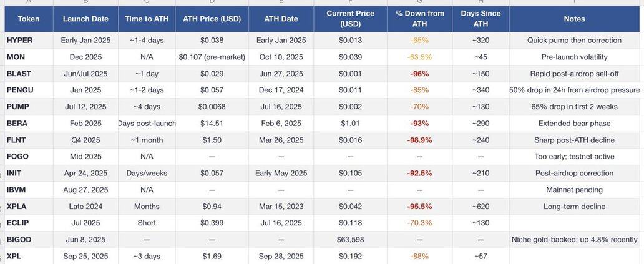Image resolution: width=644 pixels, height=264 pixels.
Task: Select the HYPER token cell
Action: pyautogui.click(x=19, y=40)
